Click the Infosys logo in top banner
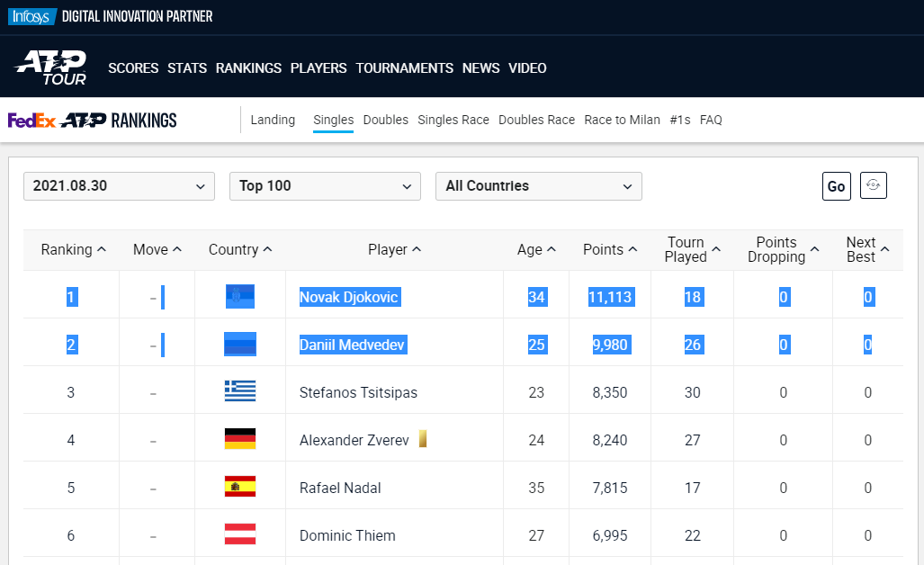Screen dimensions: 924x565 tap(31, 16)
